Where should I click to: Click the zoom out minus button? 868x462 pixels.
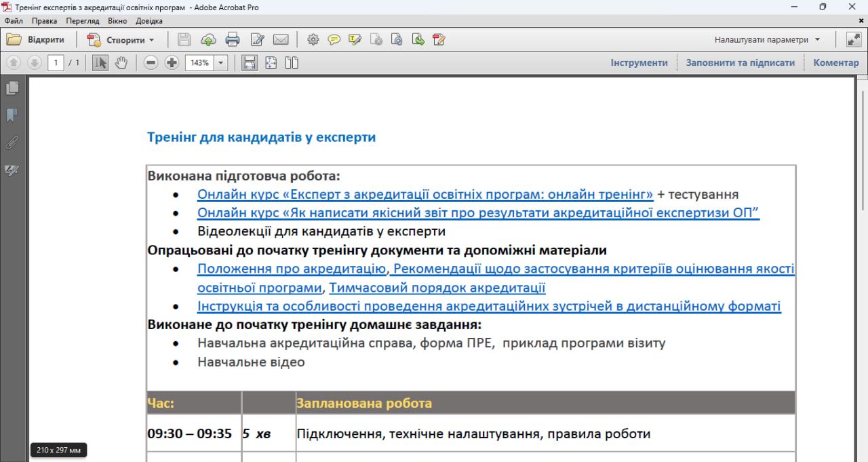coord(151,63)
